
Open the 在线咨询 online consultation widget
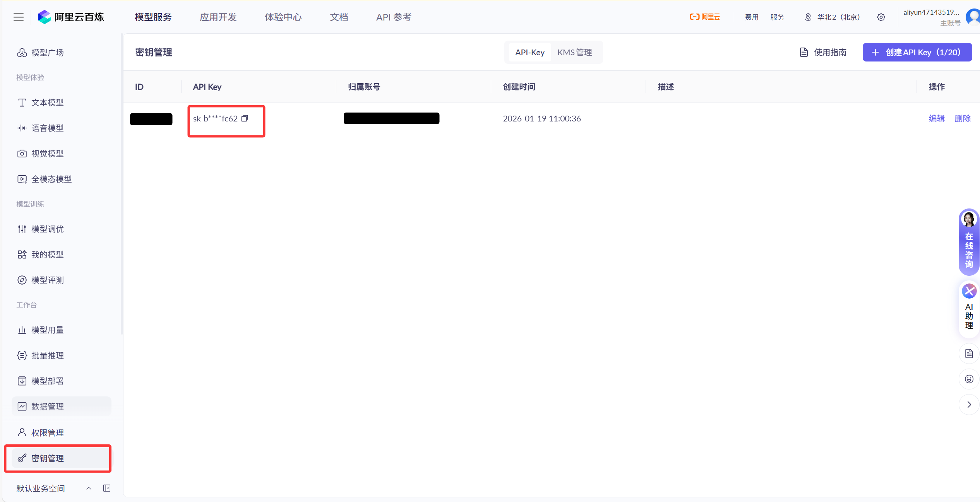(969, 242)
